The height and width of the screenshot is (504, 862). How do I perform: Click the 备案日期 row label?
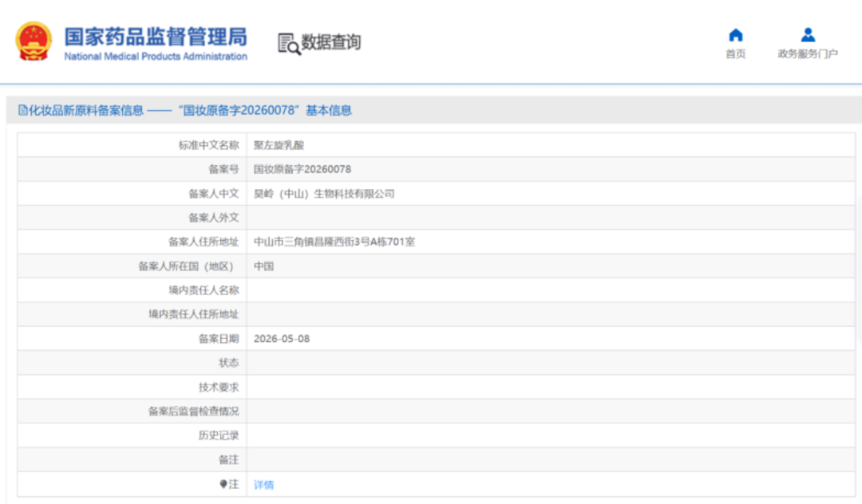pyautogui.click(x=218, y=339)
